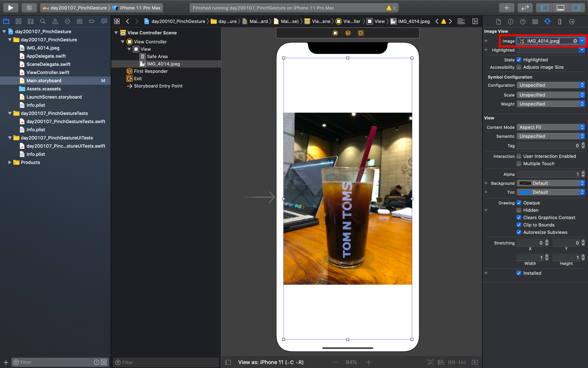Run the project with the Play button

10,8
